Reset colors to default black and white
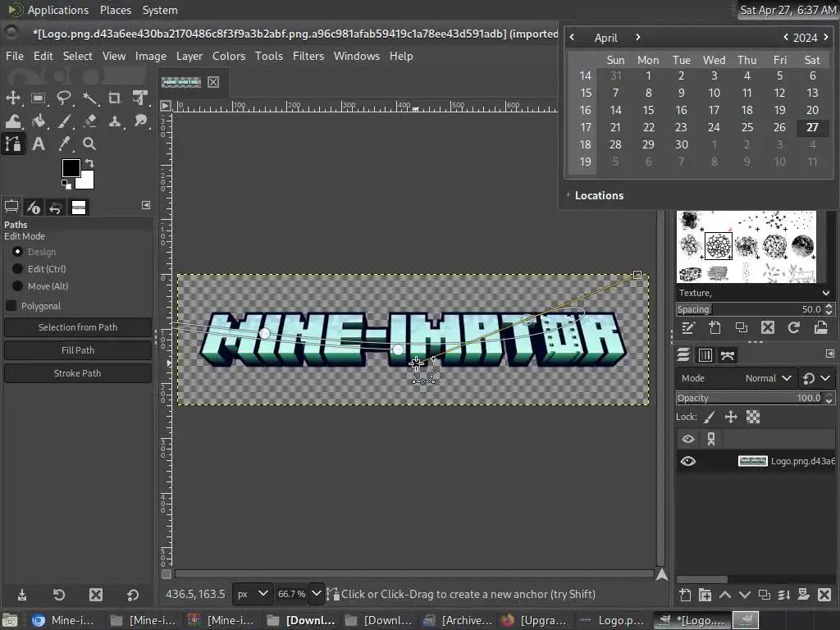840x630 pixels. pos(66,185)
